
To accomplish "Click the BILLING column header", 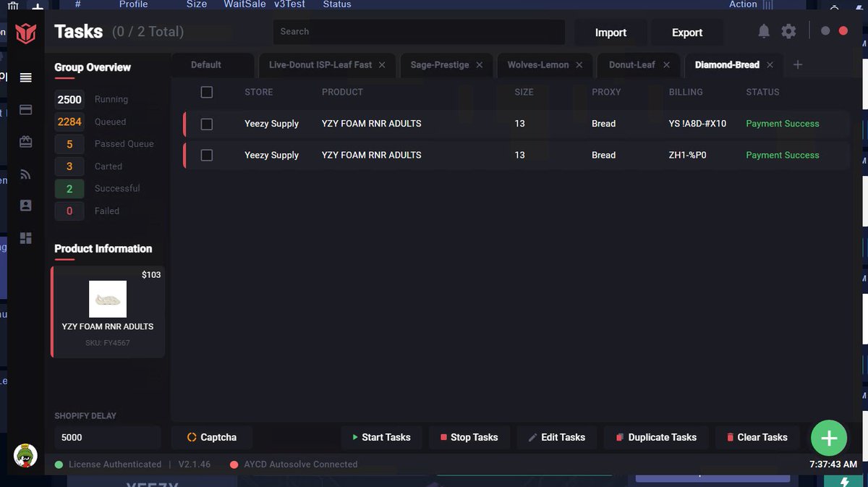I will (686, 93).
